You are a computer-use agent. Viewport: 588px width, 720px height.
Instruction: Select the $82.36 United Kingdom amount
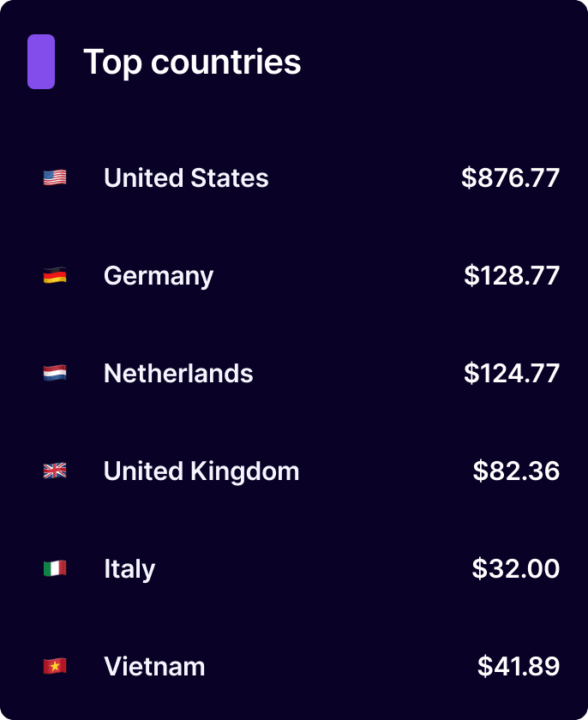pyautogui.click(x=516, y=471)
